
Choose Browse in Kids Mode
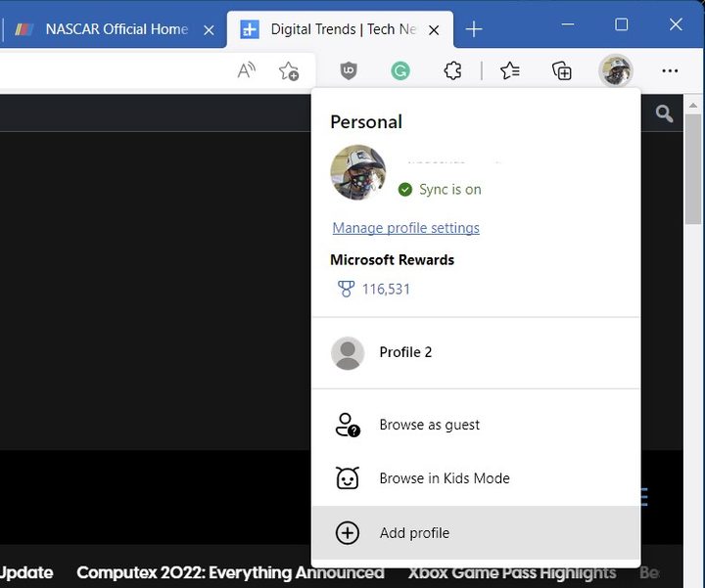(x=476, y=478)
